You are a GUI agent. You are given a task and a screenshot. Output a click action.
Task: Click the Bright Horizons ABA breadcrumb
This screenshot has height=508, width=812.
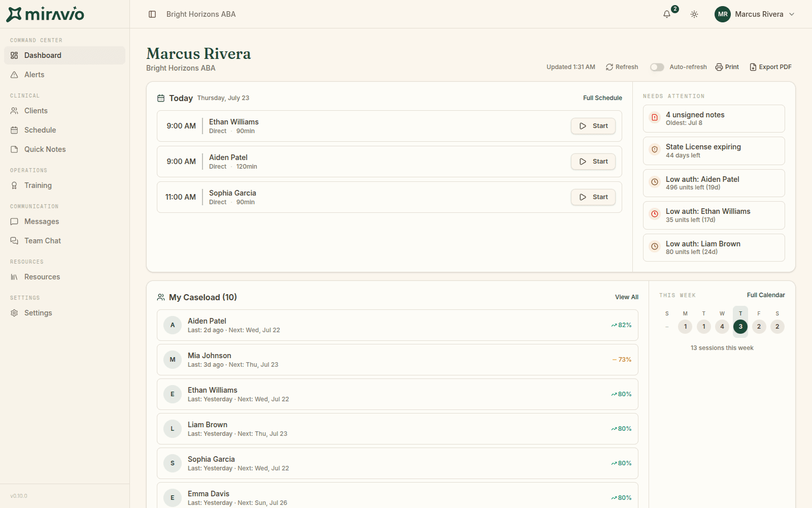coord(201,14)
